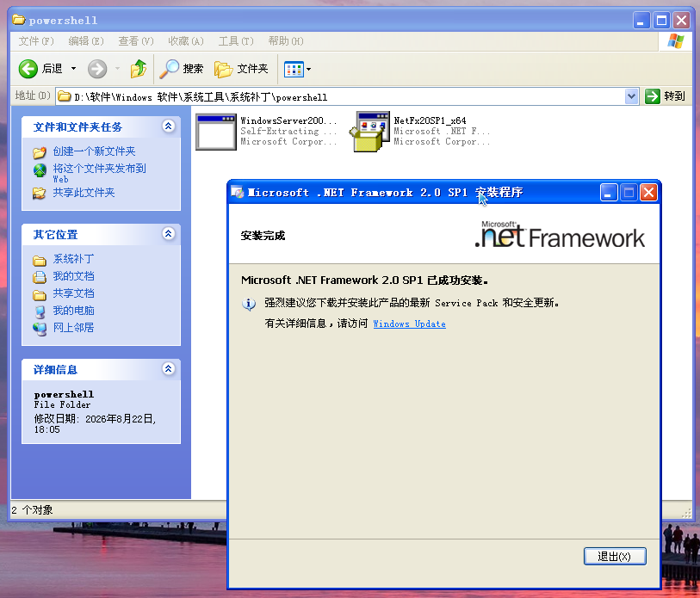This screenshot has width=700, height=598.
Task: Click 共享此文件夹 link
Action: point(84,193)
